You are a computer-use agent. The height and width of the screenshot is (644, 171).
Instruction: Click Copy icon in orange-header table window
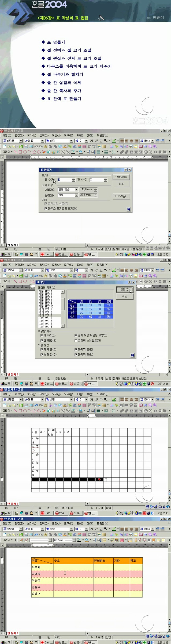pyautogui.click(x=55, y=535)
